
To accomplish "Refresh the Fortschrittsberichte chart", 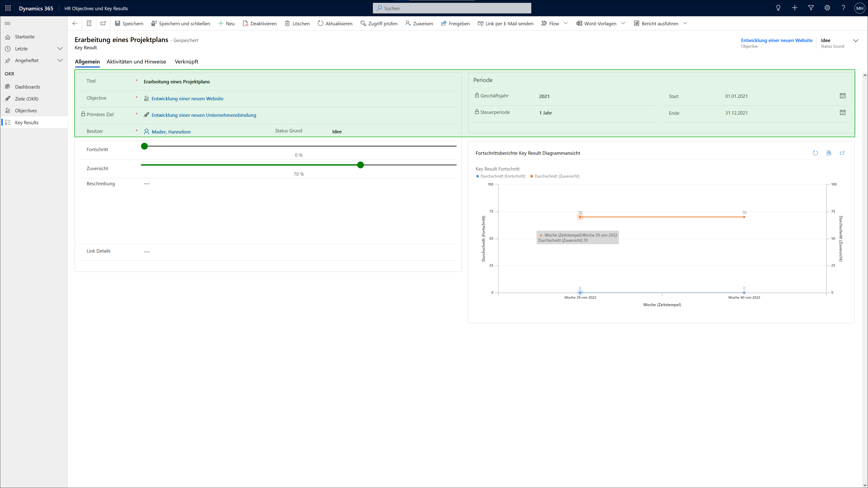I will point(815,153).
